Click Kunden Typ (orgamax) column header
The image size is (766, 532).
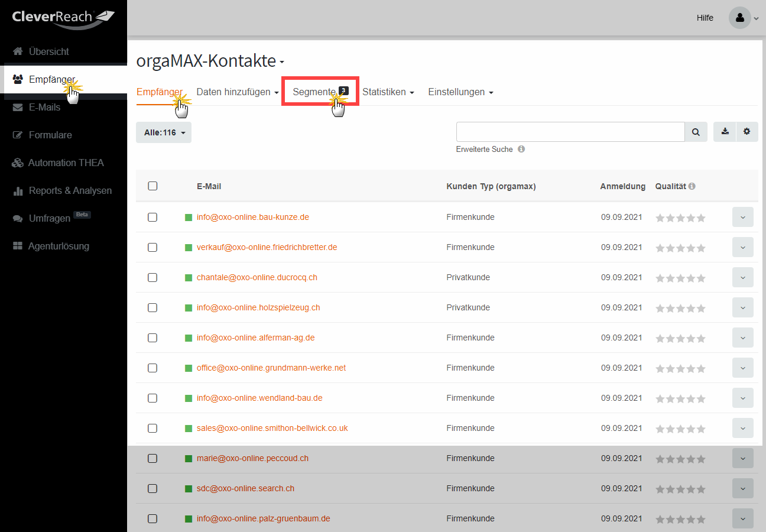pyautogui.click(x=491, y=186)
